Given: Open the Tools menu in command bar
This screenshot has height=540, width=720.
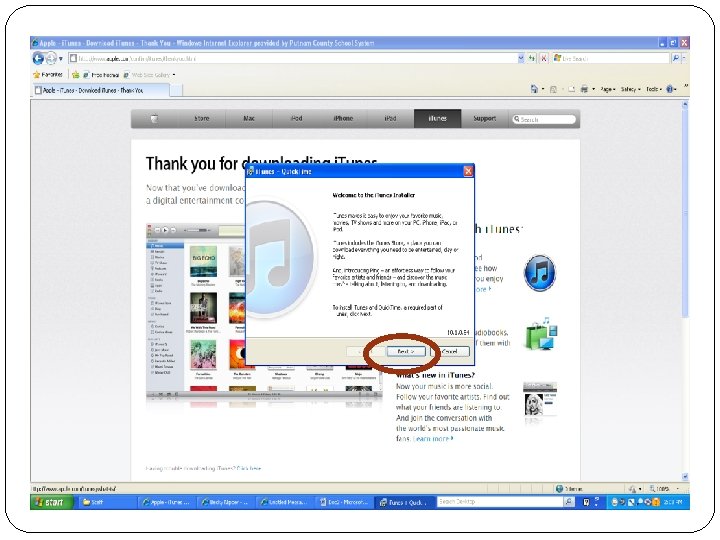Looking at the screenshot, I should click(654, 89).
